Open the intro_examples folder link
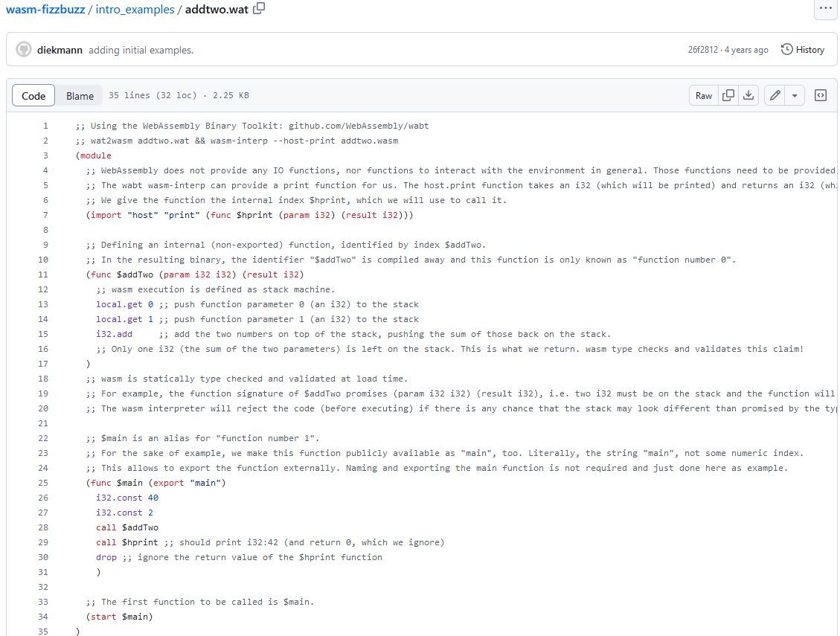This screenshot has width=840, height=636. click(x=135, y=10)
